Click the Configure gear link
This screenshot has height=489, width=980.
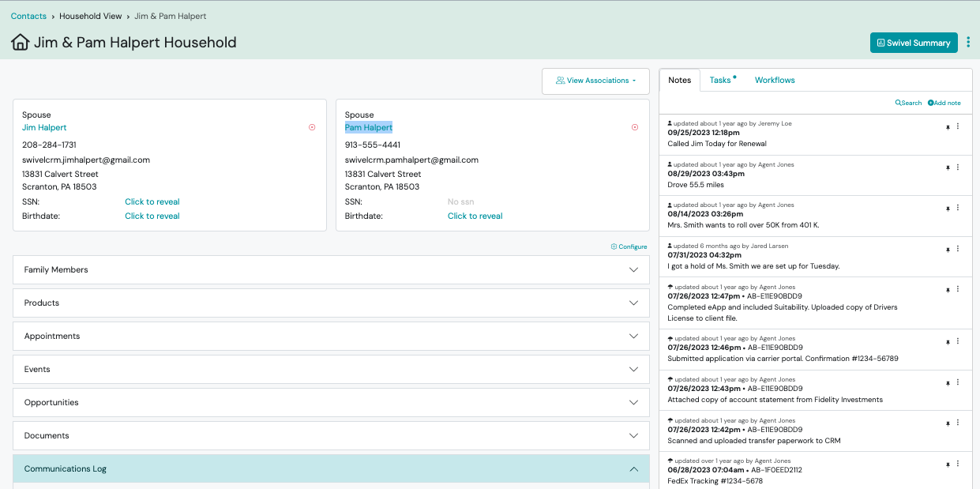pos(629,246)
